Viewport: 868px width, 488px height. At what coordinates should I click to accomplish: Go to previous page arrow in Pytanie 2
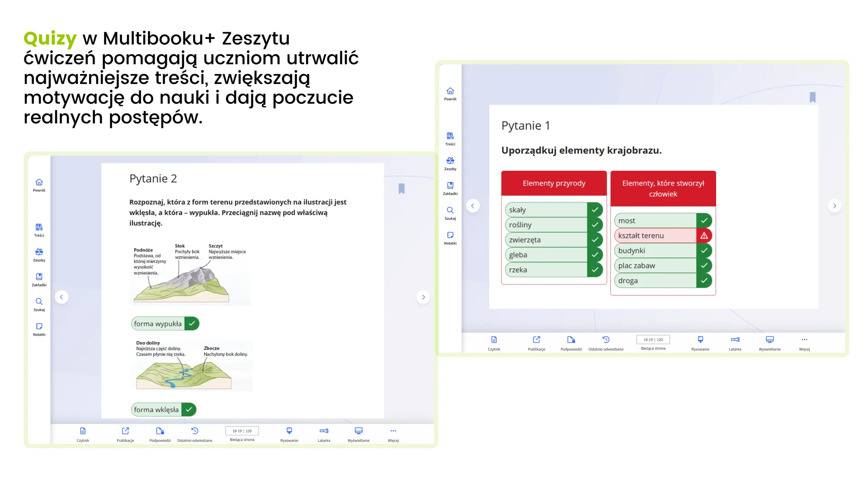[61, 297]
